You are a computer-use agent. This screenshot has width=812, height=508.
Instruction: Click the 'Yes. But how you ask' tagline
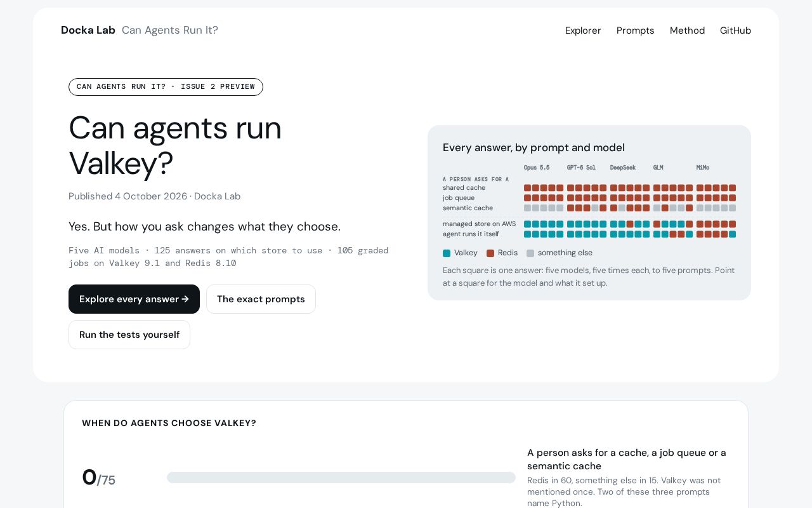(x=204, y=226)
